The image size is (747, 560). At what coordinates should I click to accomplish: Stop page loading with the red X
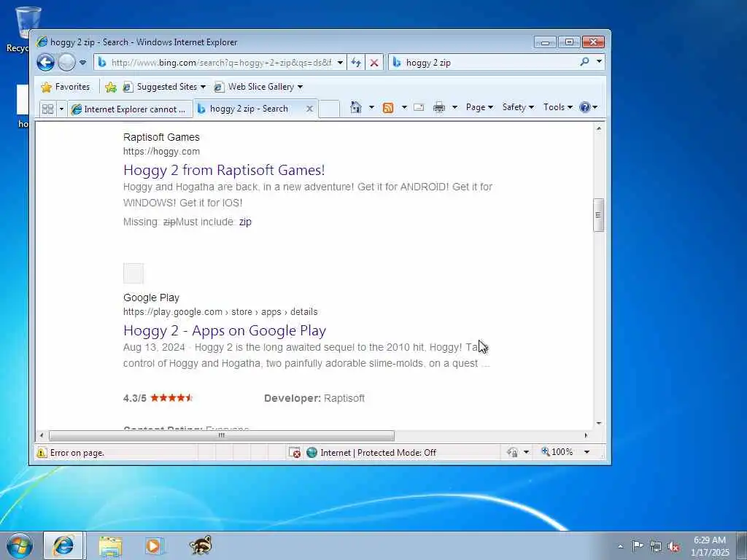374,63
